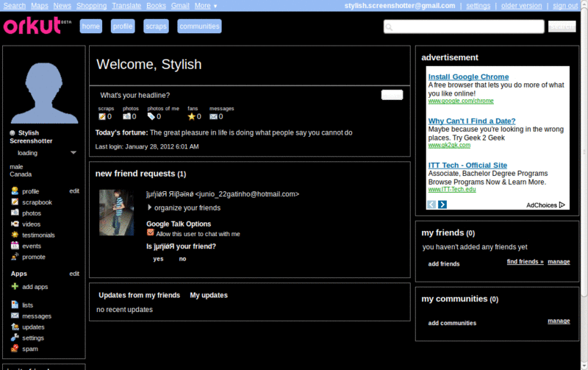Click the lists icon in sidebar
Screen dimensions: 588x370
click(15, 305)
